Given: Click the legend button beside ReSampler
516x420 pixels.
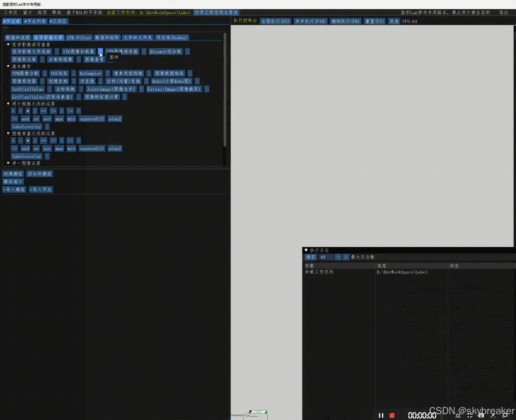Looking at the screenshot, I should tap(108, 74).
